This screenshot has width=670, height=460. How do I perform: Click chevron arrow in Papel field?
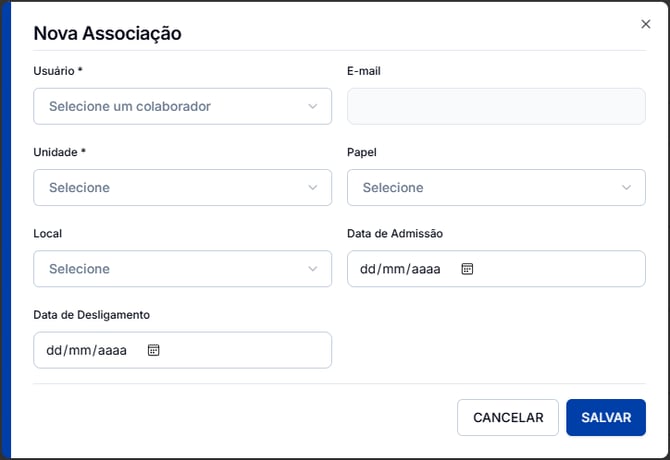click(x=626, y=188)
